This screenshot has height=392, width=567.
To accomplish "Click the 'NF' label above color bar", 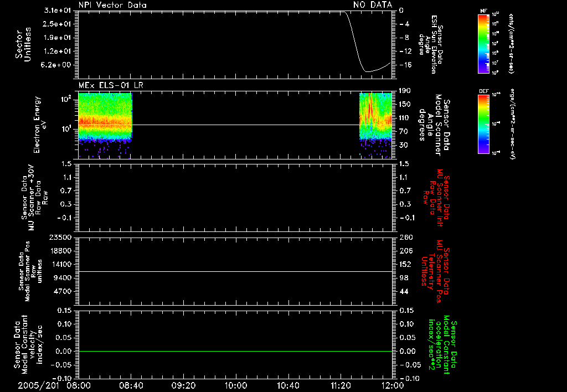I will 483,11.
